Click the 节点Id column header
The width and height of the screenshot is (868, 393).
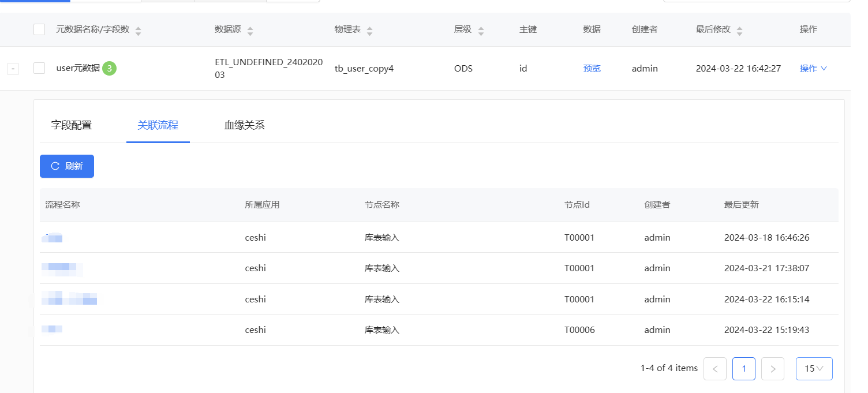click(x=577, y=204)
